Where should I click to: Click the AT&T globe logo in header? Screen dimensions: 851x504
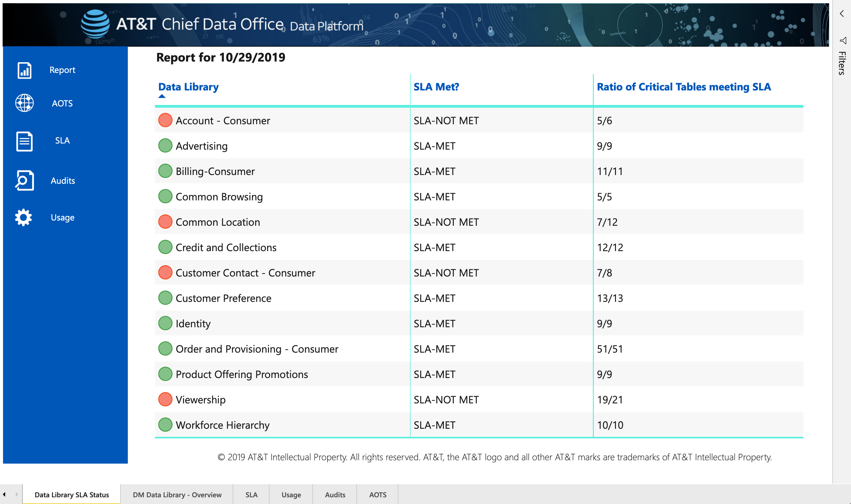click(x=95, y=24)
